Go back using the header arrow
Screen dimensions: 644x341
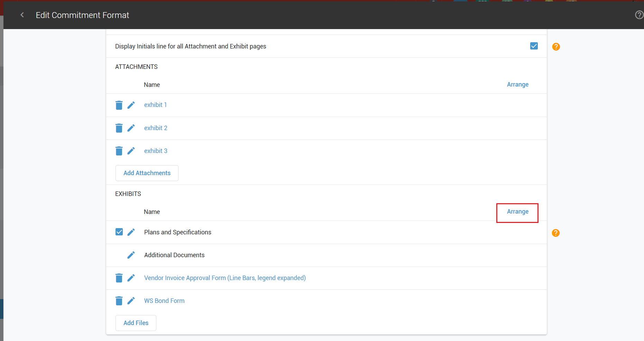coord(22,15)
